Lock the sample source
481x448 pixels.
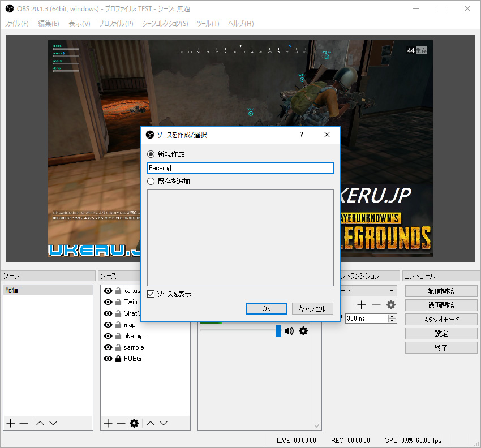pyautogui.click(x=118, y=347)
